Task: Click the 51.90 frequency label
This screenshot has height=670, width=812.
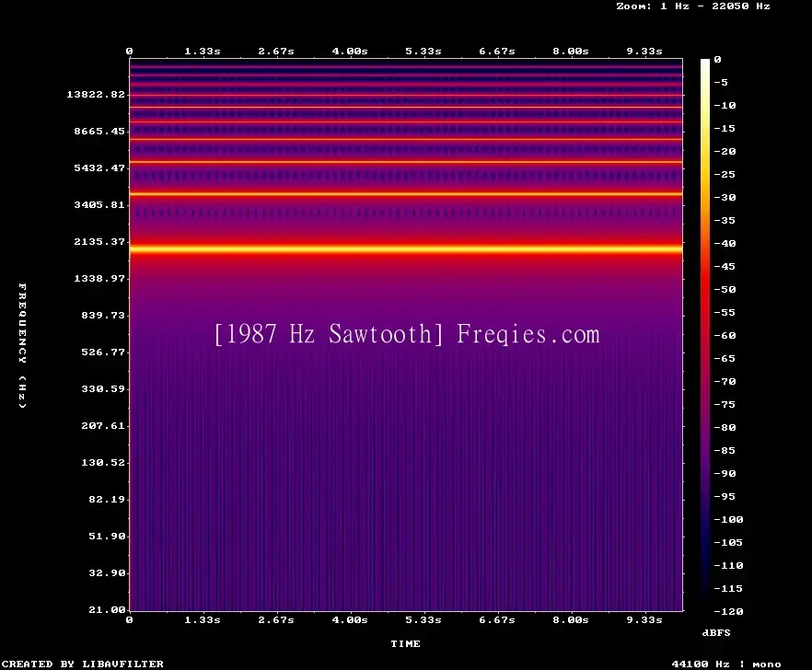Action: [107, 536]
